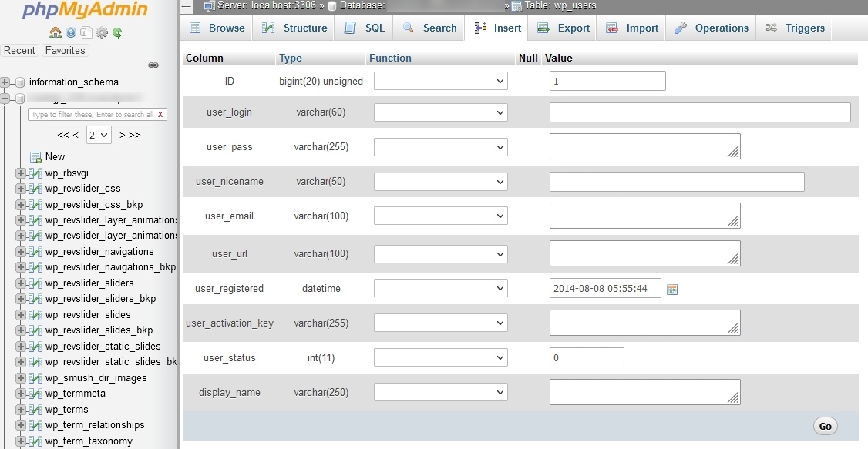Go to the Search tab
This screenshot has height=449, width=868.
pyautogui.click(x=429, y=28)
